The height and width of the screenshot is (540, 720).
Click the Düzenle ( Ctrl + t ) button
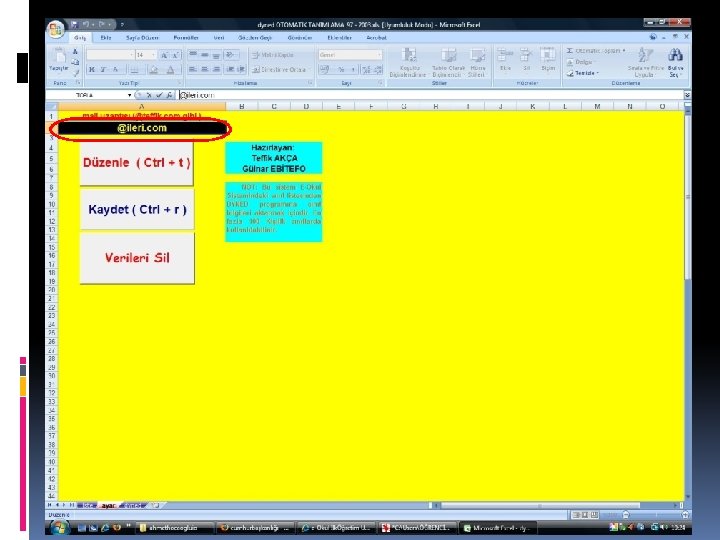137,163
